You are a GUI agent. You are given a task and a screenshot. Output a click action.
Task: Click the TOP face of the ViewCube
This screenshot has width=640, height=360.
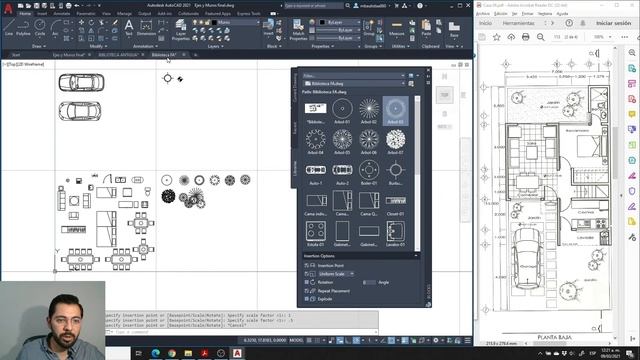point(444,95)
